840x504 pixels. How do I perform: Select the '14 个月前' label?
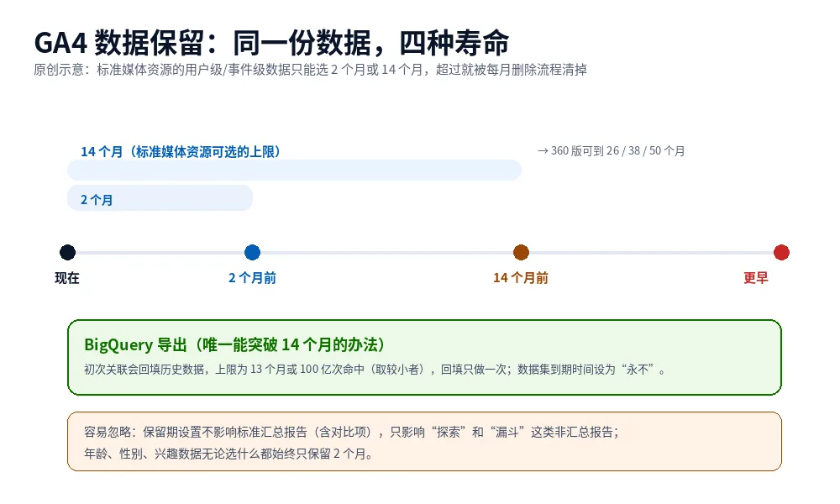click(521, 278)
